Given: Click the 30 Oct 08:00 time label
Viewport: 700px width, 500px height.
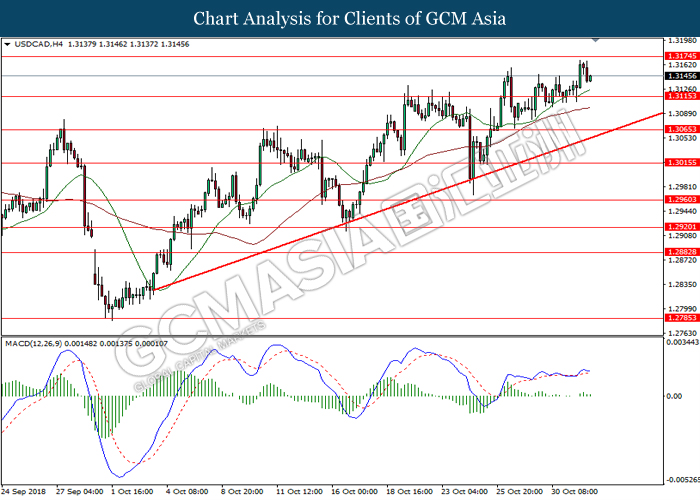Looking at the screenshot, I should [x=575, y=492].
